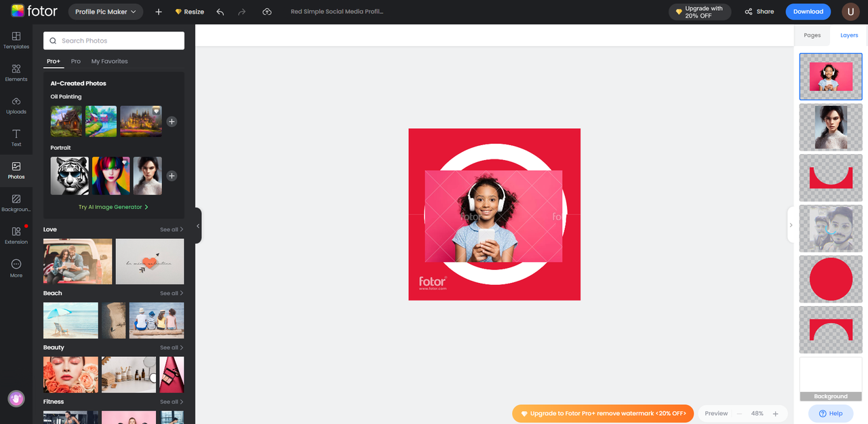Click the plus icon to create new design

click(x=159, y=12)
